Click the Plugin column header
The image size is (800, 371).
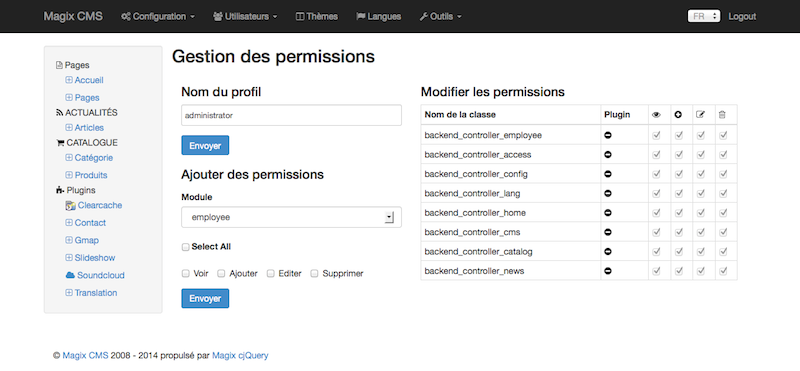[624, 114]
